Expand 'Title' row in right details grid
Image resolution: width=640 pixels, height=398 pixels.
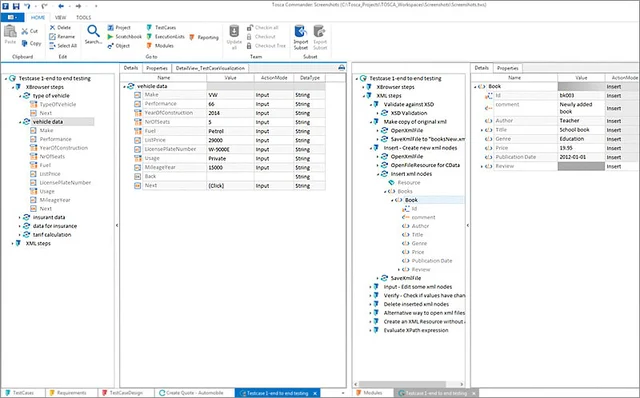[x=482, y=130]
